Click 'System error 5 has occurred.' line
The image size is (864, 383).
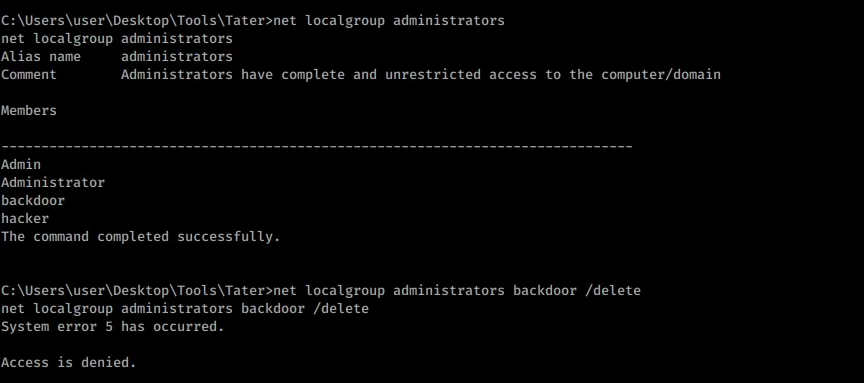(x=112, y=327)
